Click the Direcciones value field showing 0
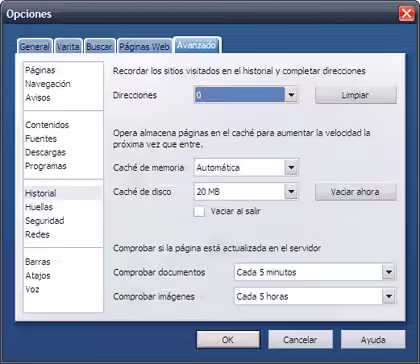The width and height of the screenshot is (420, 364). 240,95
